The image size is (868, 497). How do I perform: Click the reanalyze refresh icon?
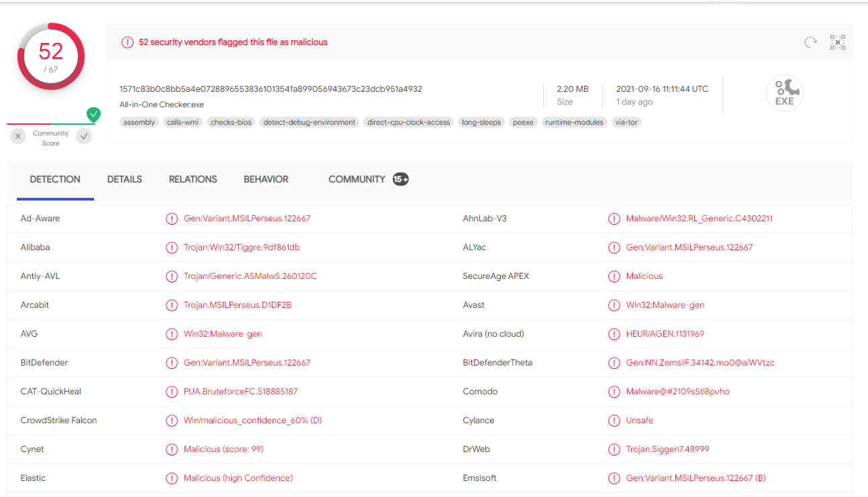click(811, 42)
